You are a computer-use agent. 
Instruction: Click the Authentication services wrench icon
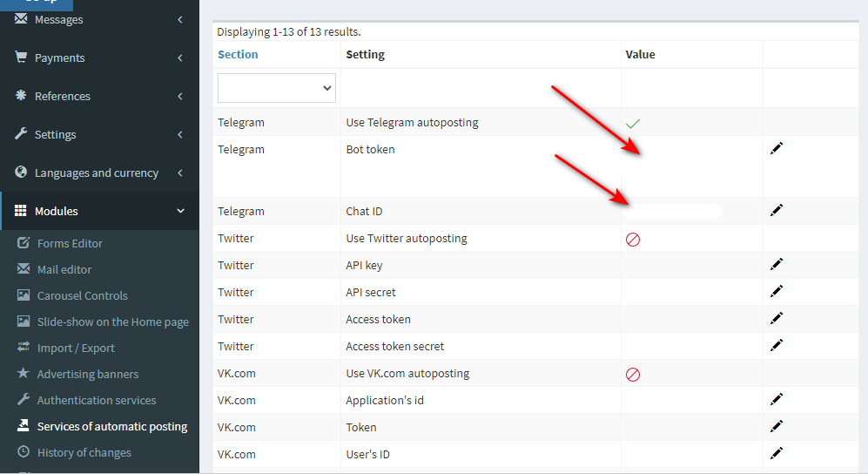24,399
